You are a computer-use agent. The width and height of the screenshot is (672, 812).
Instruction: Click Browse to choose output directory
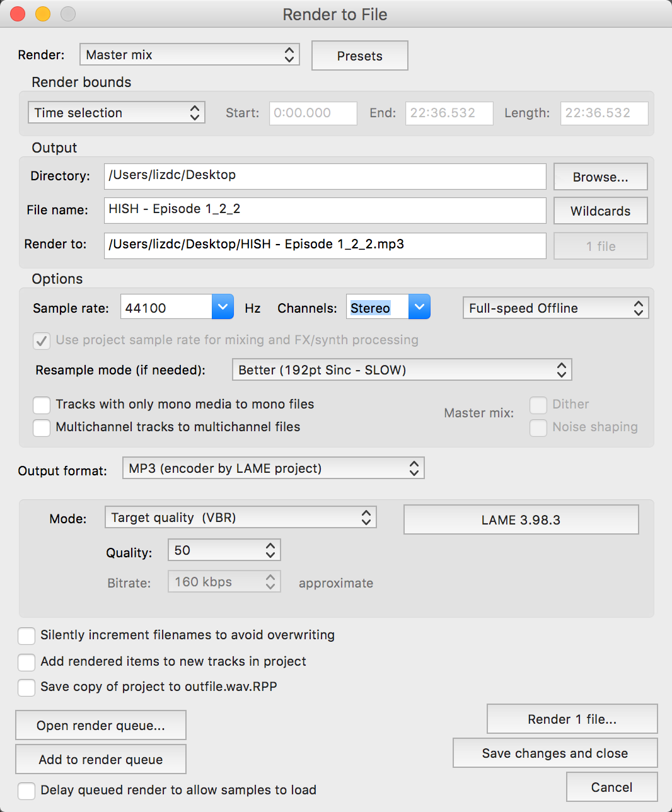click(600, 177)
